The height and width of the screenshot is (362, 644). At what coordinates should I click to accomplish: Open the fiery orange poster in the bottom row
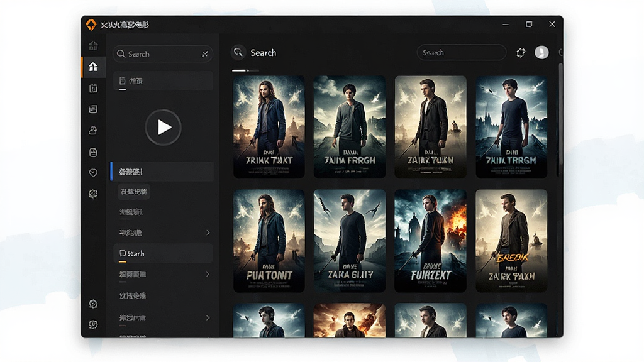[x=350, y=321]
